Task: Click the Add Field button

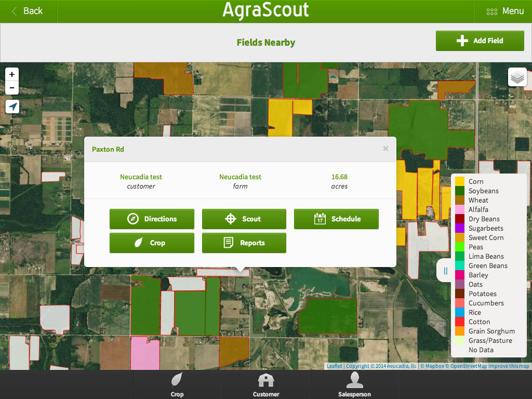Action: [x=480, y=41]
